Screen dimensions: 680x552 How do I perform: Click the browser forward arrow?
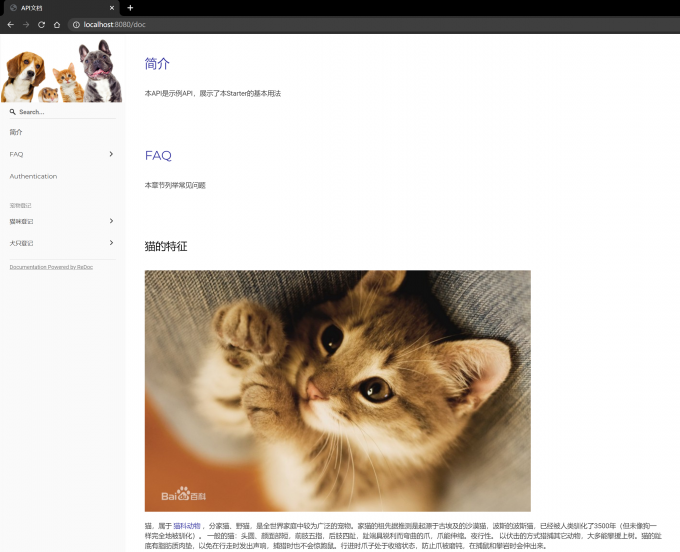pyautogui.click(x=26, y=25)
